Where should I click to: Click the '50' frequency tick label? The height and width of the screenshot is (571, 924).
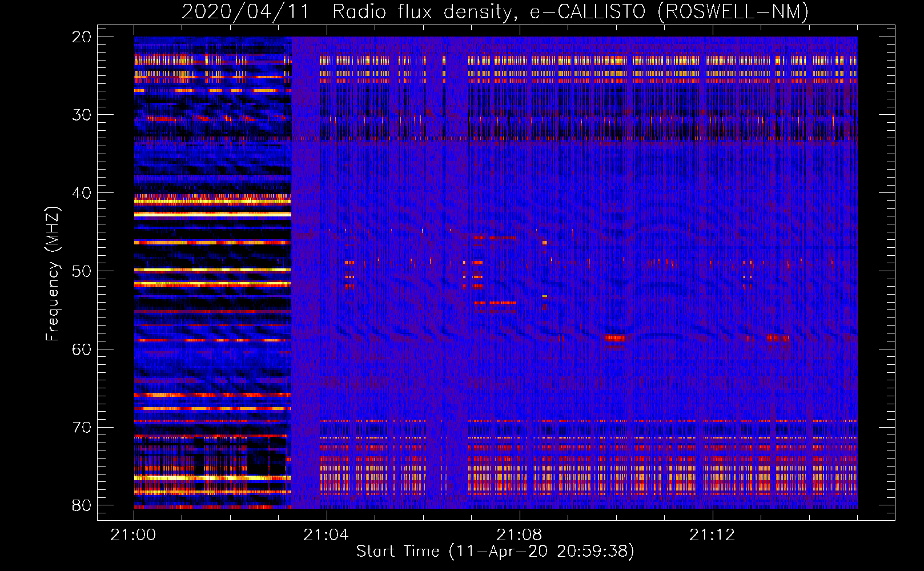tap(82, 271)
